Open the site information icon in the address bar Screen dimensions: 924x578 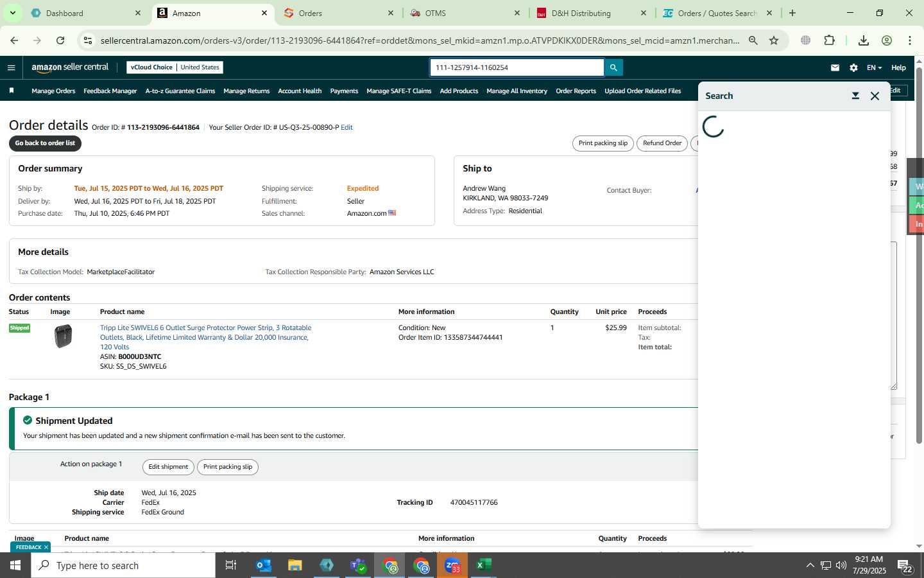click(88, 40)
